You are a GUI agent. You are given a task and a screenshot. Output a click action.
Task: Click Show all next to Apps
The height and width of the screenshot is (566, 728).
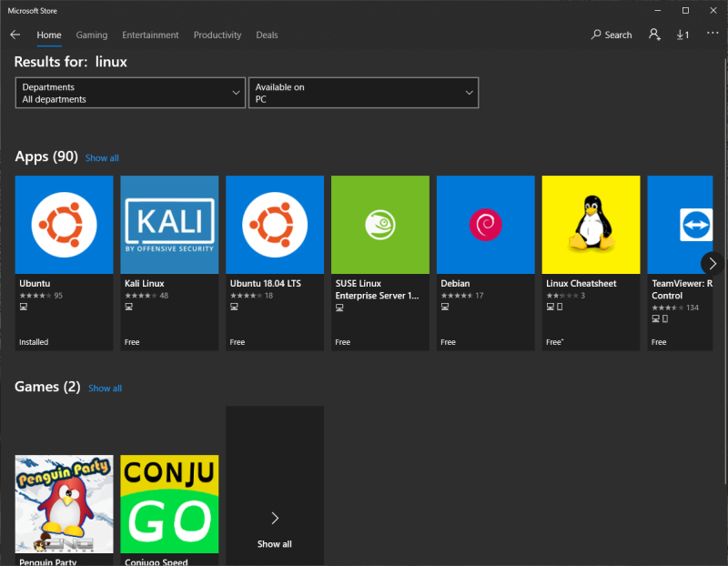click(x=102, y=158)
